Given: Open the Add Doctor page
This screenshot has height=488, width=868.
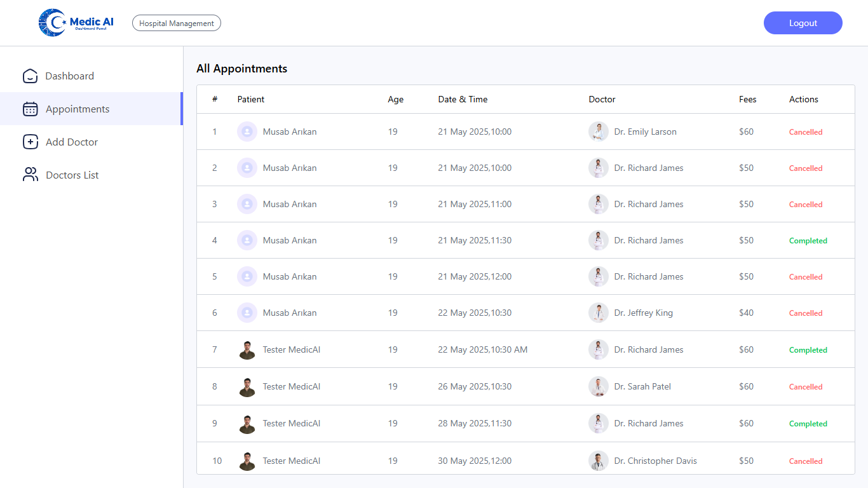Looking at the screenshot, I should coord(71,142).
